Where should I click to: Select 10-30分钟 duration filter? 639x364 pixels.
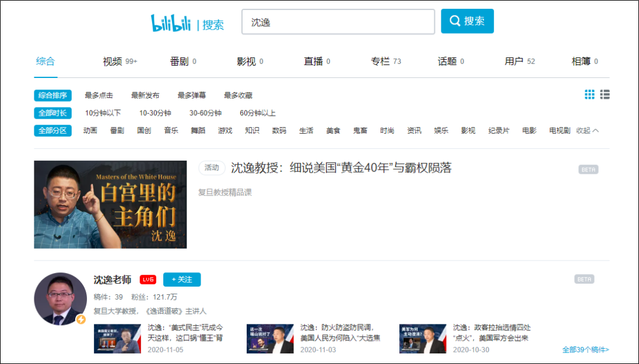155,113
